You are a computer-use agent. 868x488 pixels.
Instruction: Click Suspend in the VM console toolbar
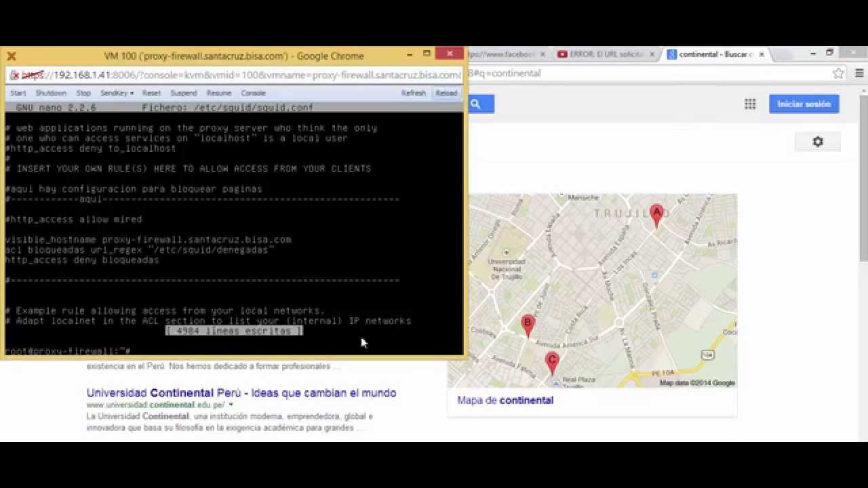[184, 93]
